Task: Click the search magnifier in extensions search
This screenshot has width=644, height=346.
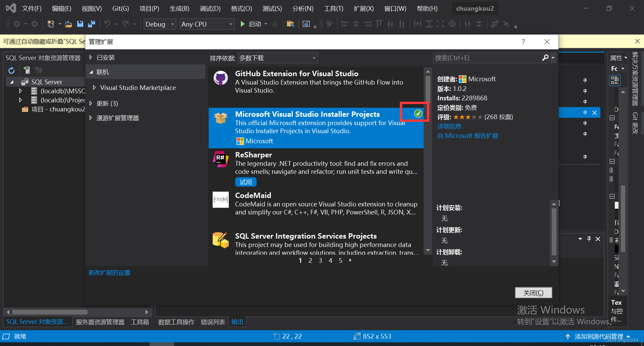Action: tap(545, 58)
